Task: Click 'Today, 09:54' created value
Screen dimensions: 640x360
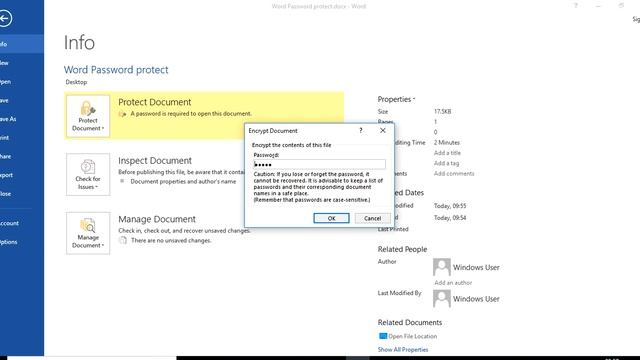Action: [x=450, y=218]
